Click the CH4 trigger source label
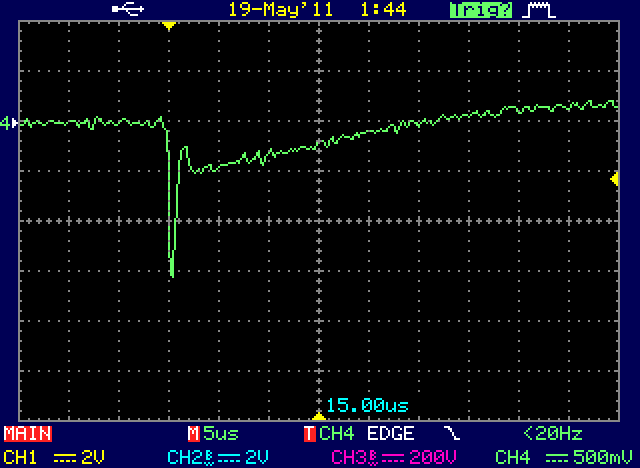The width and height of the screenshot is (640, 468). point(337,434)
